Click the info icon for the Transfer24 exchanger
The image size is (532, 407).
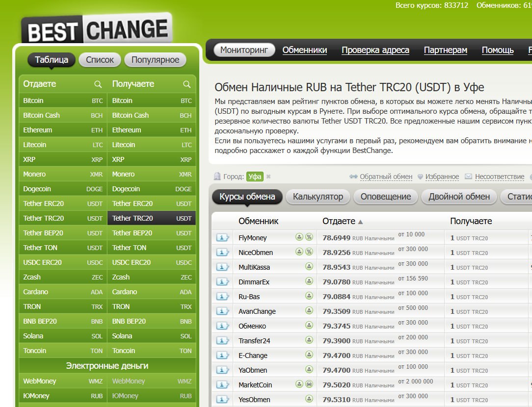[x=222, y=341]
